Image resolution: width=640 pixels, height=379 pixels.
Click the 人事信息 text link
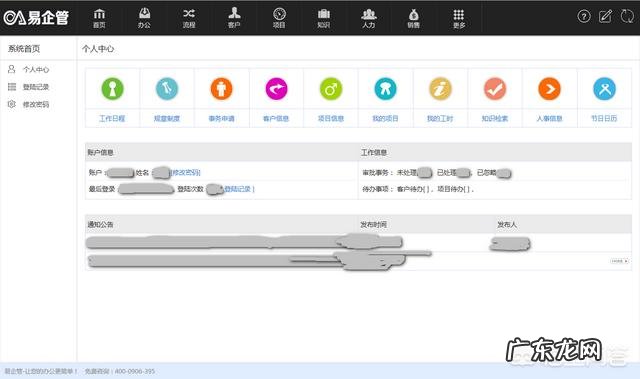coord(549,118)
